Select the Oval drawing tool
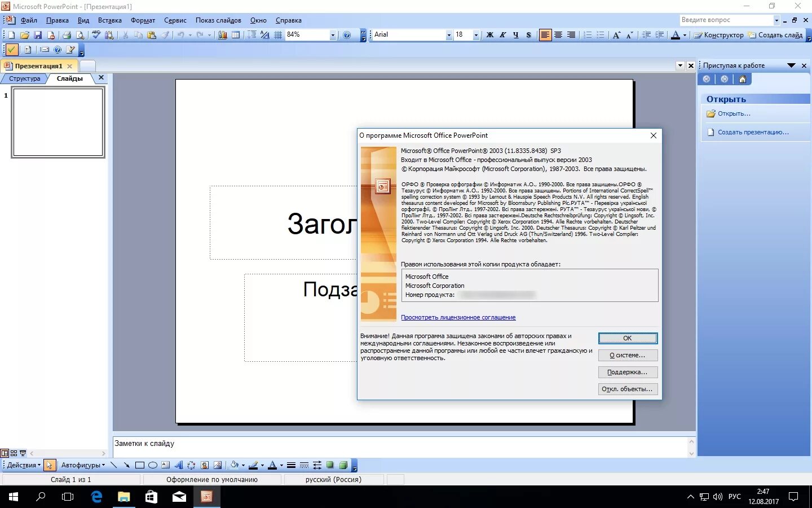This screenshot has width=812, height=508. tap(152, 465)
